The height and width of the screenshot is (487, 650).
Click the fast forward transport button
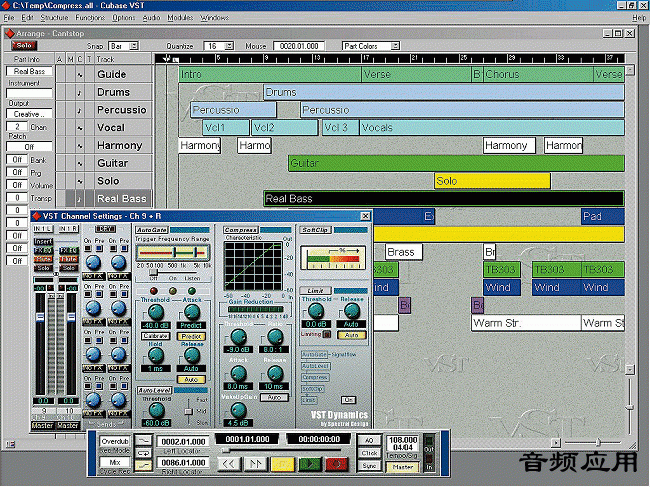click(x=255, y=464)
